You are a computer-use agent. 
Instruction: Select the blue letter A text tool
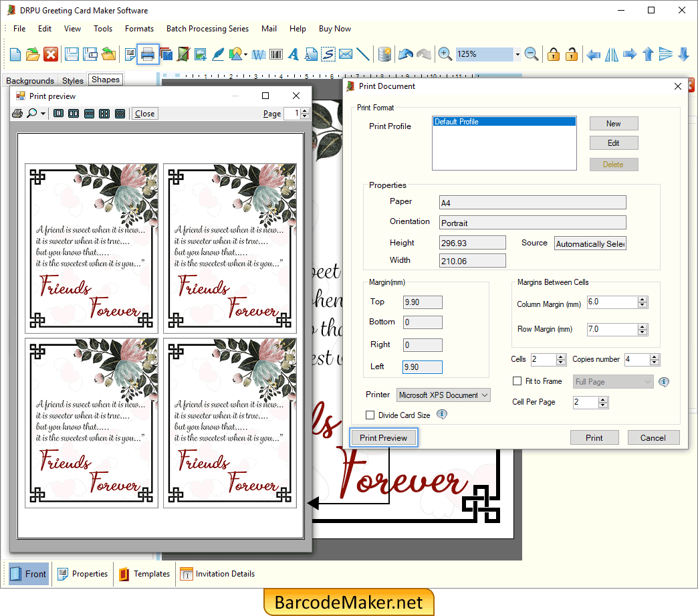(x=294, y=54)
